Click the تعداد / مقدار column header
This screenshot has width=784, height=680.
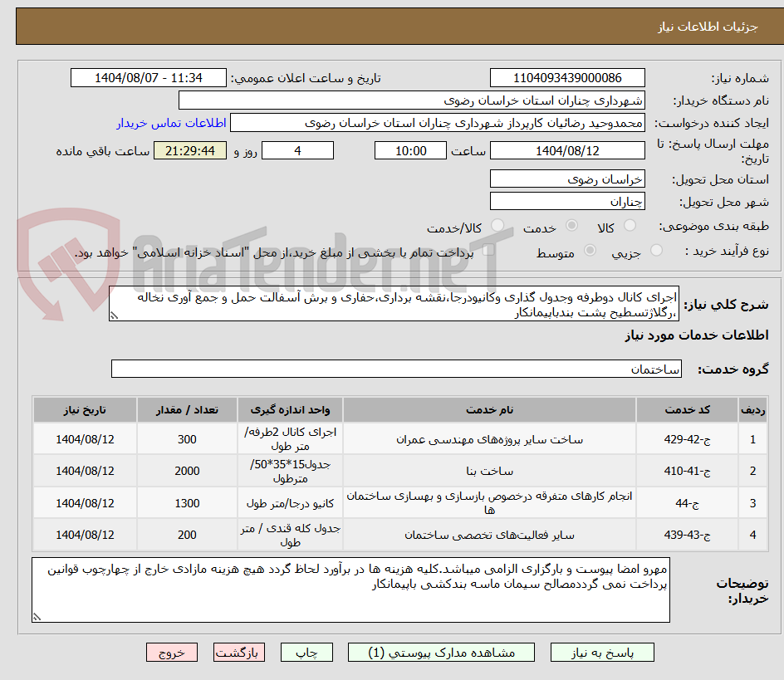pos(187,410)
